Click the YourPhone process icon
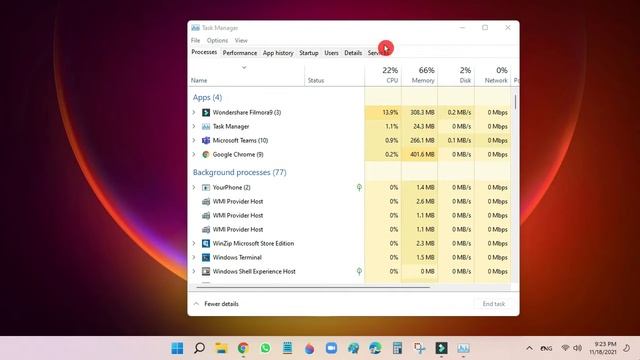Screen dimensions: 640x360 coord(206,187)
